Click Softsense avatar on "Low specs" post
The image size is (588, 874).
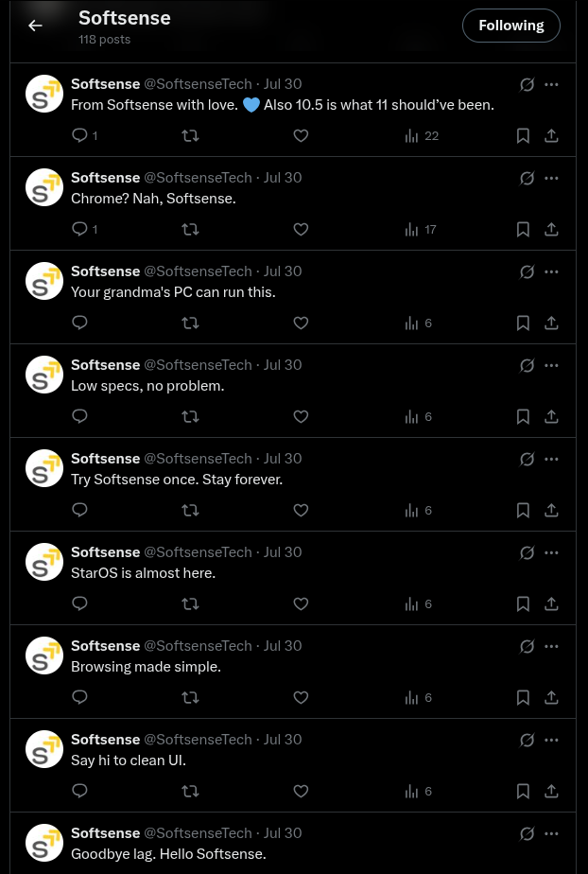point(44,375)
